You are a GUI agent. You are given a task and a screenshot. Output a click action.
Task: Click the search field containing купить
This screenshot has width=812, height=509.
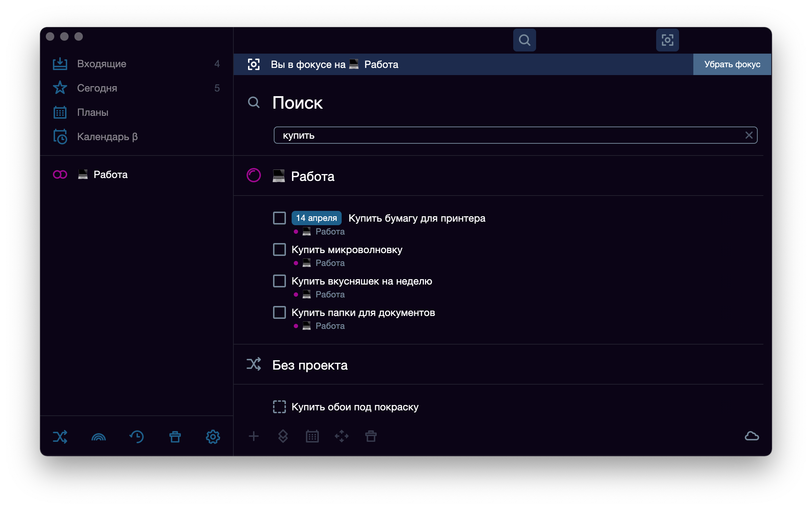click(x=515, y=135)
